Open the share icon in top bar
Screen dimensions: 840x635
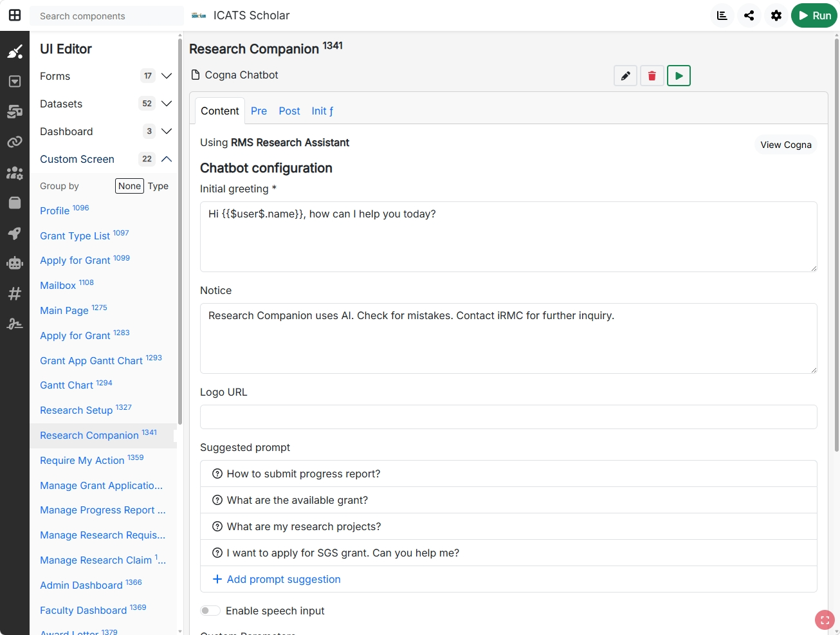click(x=749, y=15)
